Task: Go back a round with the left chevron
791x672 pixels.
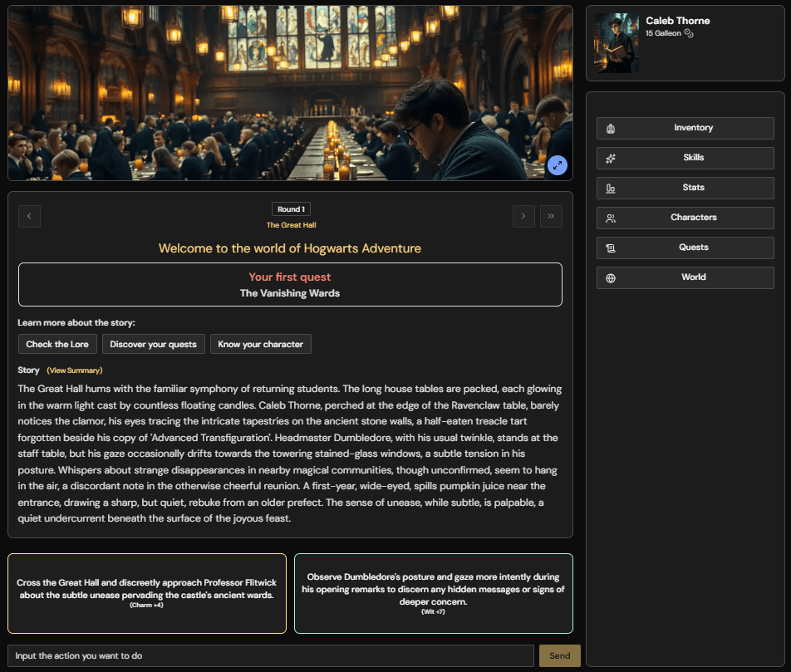Action: (x=29, y=216)
